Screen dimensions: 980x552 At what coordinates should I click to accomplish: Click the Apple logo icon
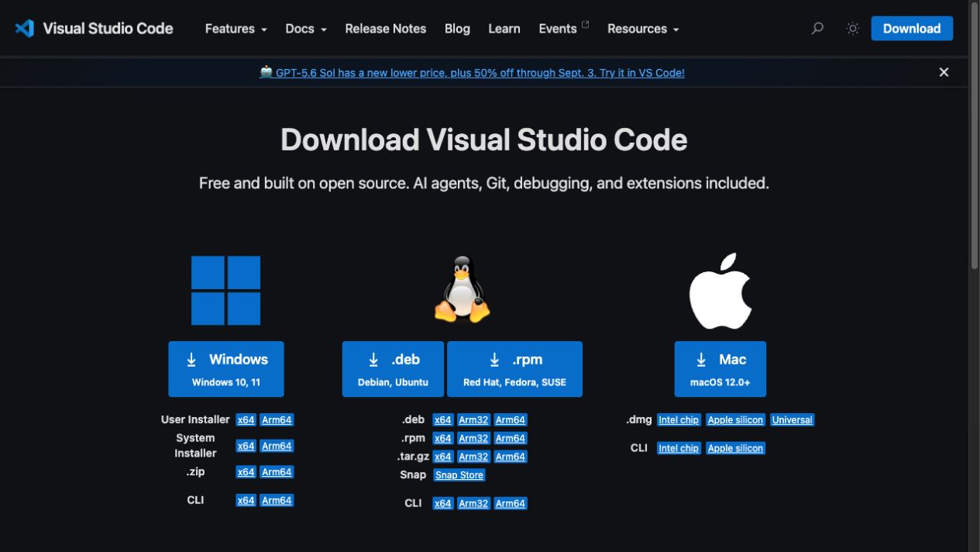coord(720,291)
